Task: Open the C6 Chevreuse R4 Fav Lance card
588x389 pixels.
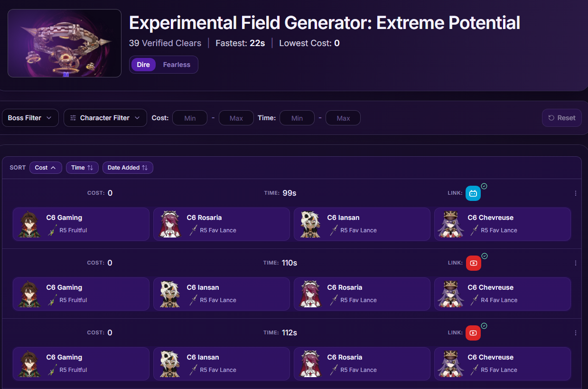Action: click(503, 294)
